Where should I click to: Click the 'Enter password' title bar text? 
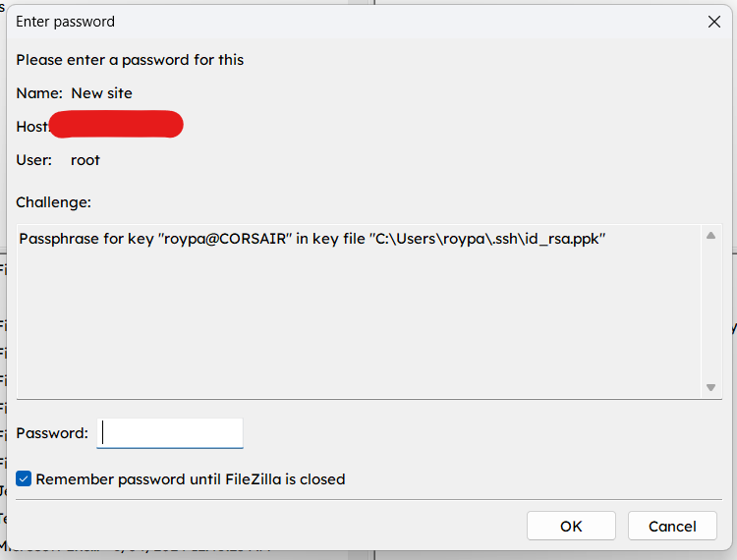click(x=65, y=21)
